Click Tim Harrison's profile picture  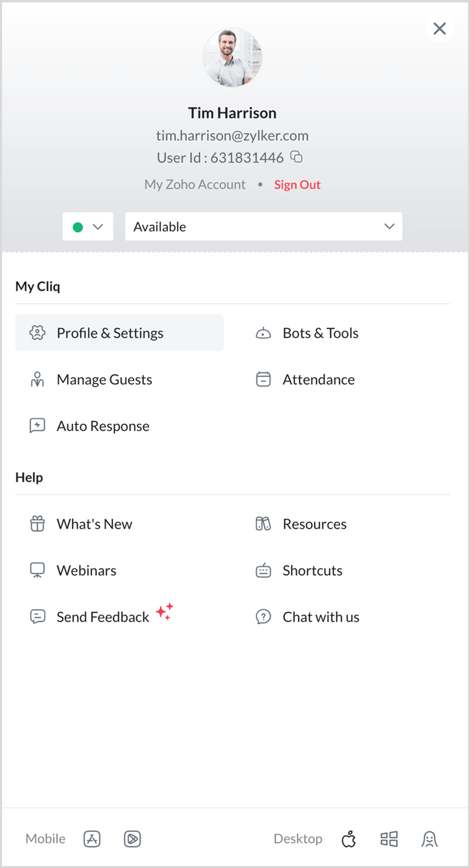232,57
